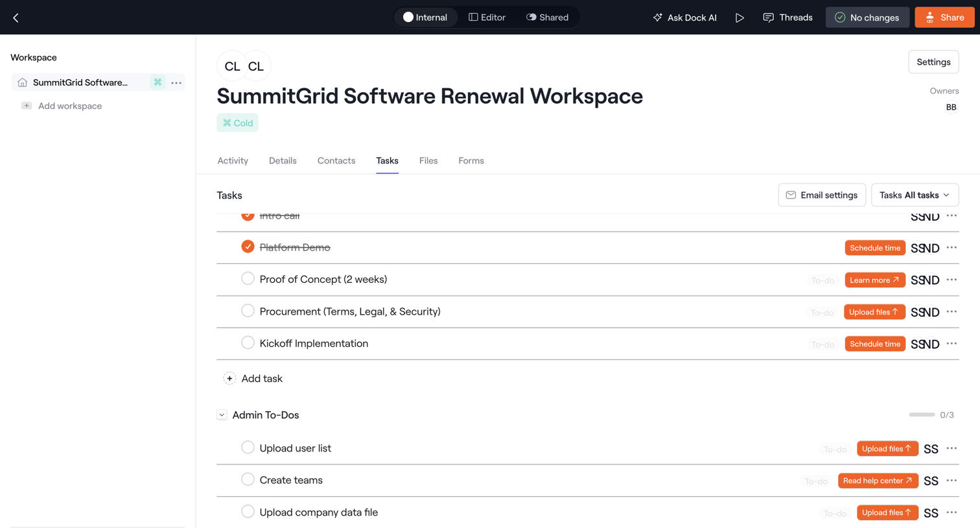This screenshot has height=528, width=980.
Task: Click assignee avatars on Proof of Concept row
Action: pyautogui.click(x=925, y=280)
